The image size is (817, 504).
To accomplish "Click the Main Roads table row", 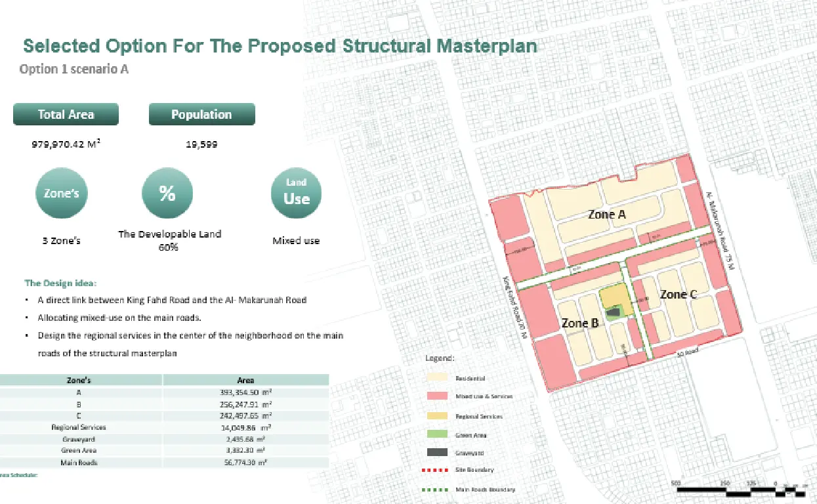I will coord(164,463).
